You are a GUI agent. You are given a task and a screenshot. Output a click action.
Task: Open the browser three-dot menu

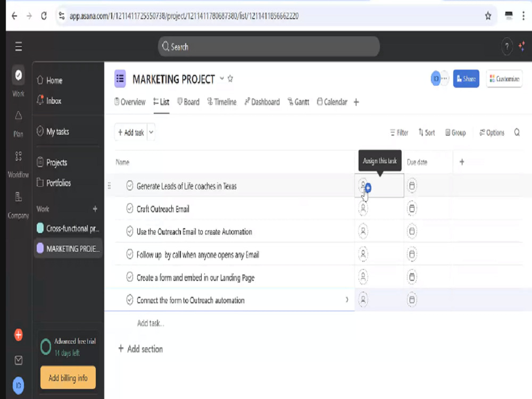click(x=523, y=15)
